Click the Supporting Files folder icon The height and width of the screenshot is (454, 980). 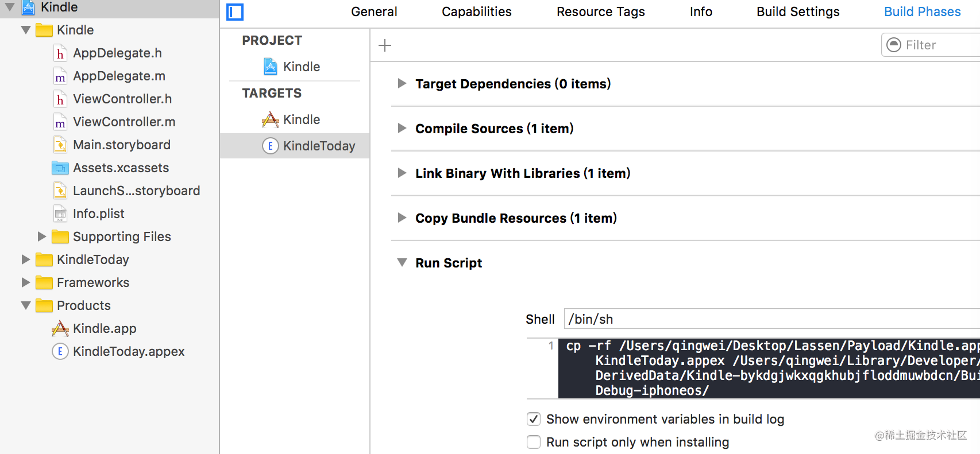tap(60, 236)
